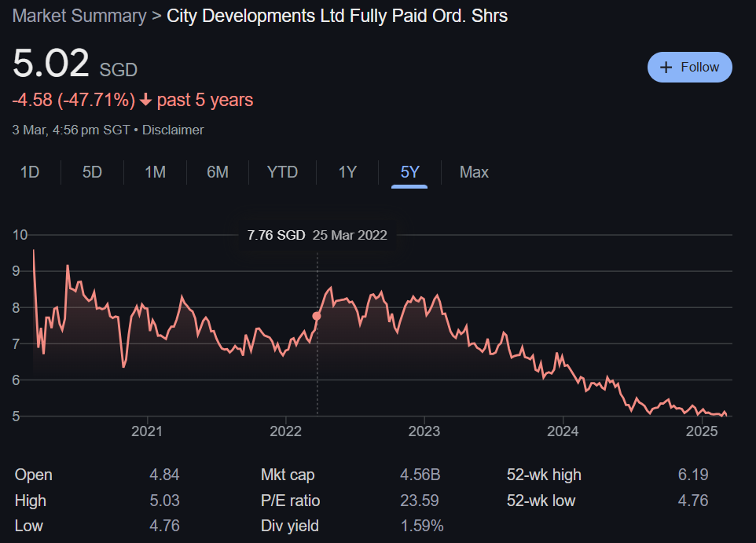Image resolution: width=756 pixels, height=543 pixels.
Task: Click the Div yield value 1.59%
Action: (x=422, y=526)
